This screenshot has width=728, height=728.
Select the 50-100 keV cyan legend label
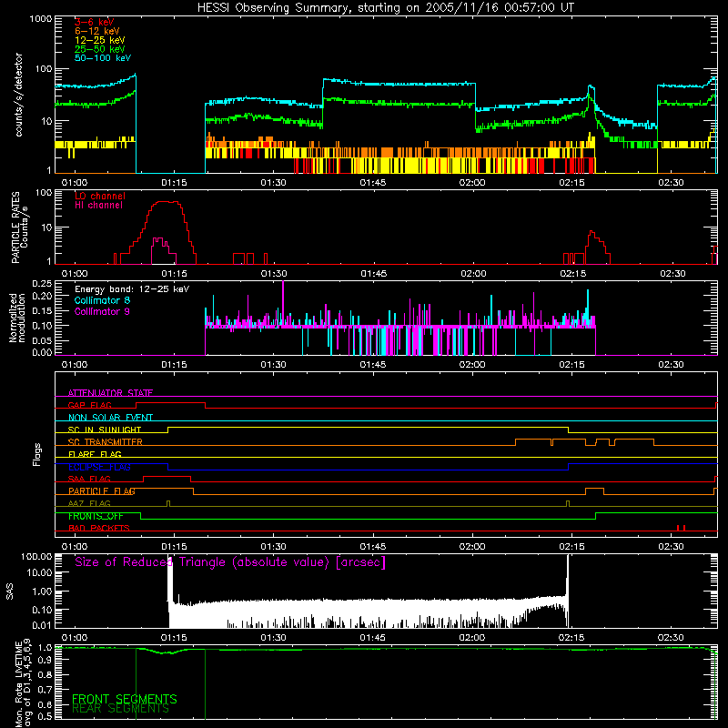103,58
